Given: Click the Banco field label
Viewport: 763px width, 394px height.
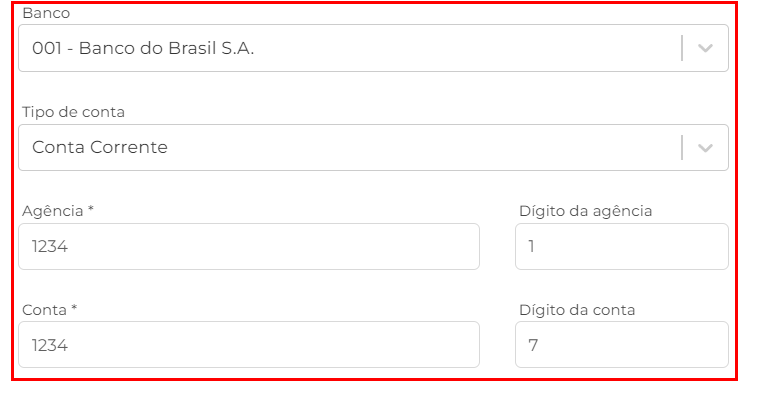Looking at the screenshot, I should pyautogui.click(x=46, y=13).
